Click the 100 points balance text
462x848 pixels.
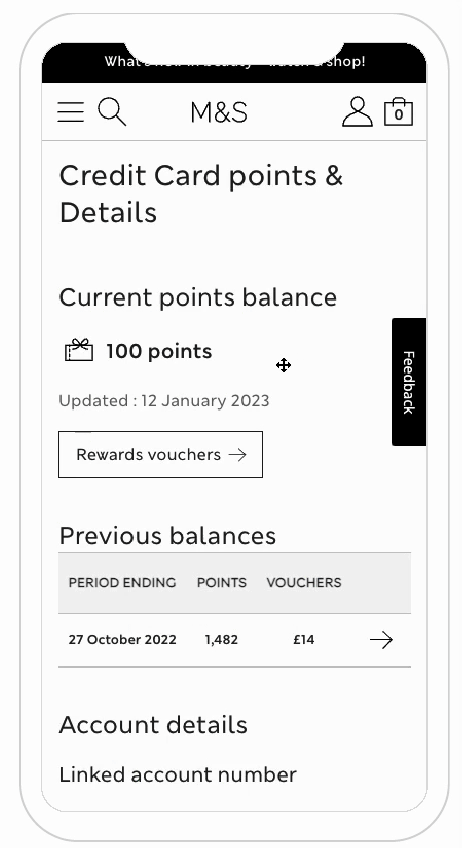tap(159, 352)
